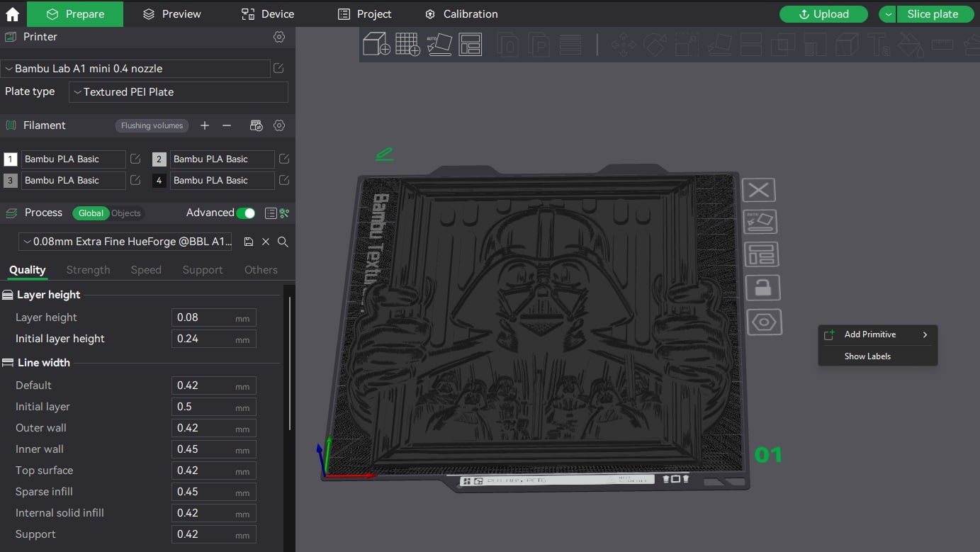Viewport: 980px width, 552px height.
Task: Switch process mode to Objects
Action: coord(126,213)
